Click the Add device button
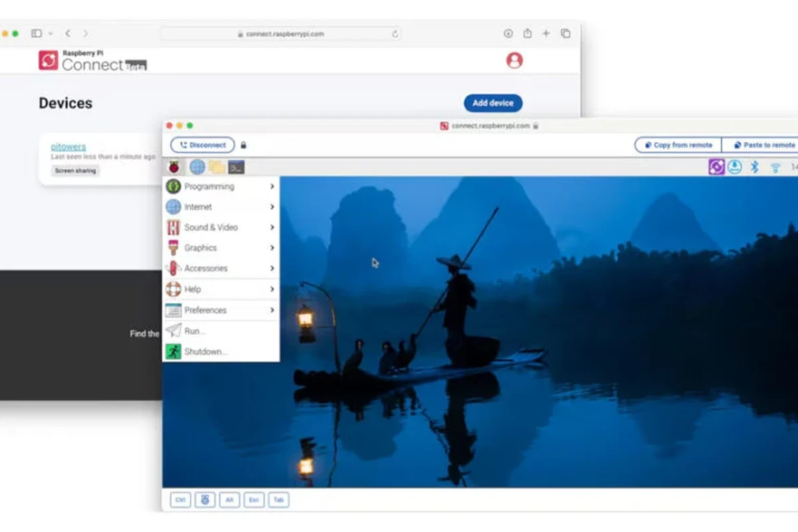The width and height of the screenshot is (798, 532). point(493,103)
